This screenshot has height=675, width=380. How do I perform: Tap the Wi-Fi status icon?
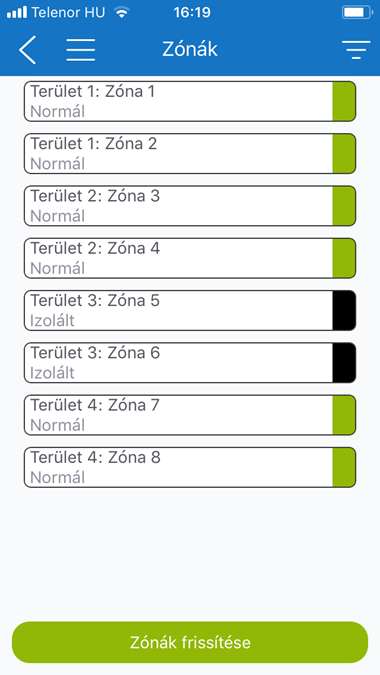(x=122, y=12)
